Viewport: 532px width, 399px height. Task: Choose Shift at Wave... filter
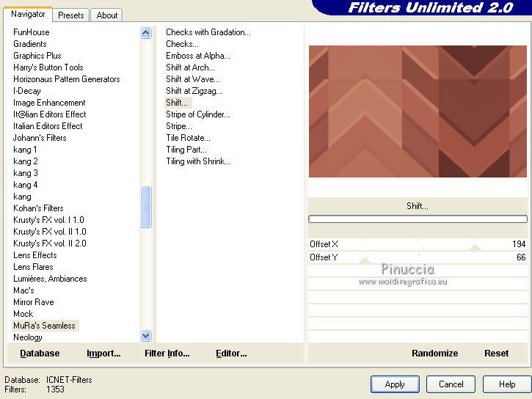193,79
